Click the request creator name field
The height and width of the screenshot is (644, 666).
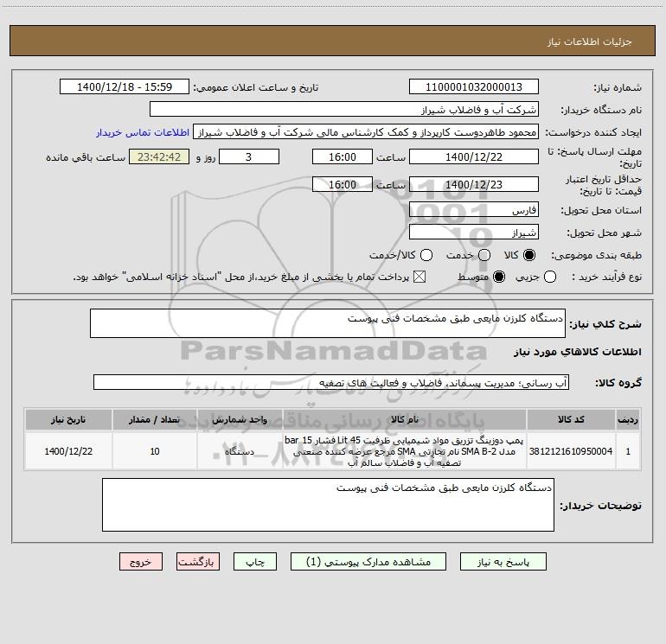366,132
